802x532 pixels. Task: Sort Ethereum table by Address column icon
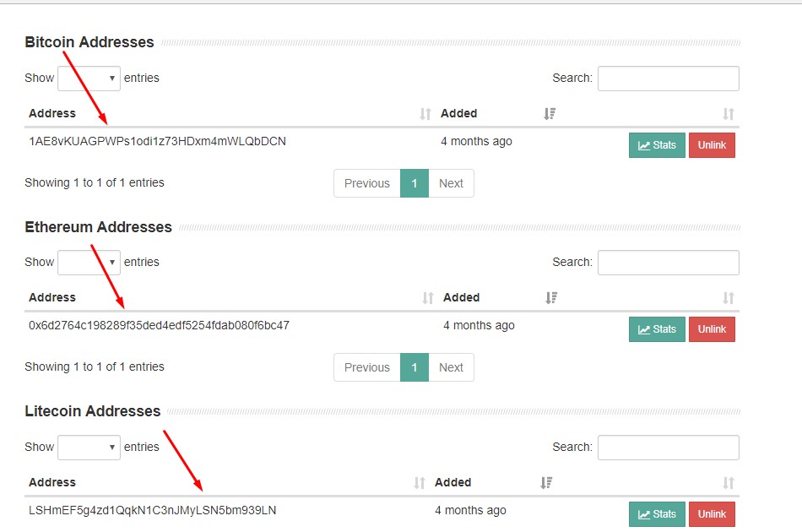pos(428,298)
